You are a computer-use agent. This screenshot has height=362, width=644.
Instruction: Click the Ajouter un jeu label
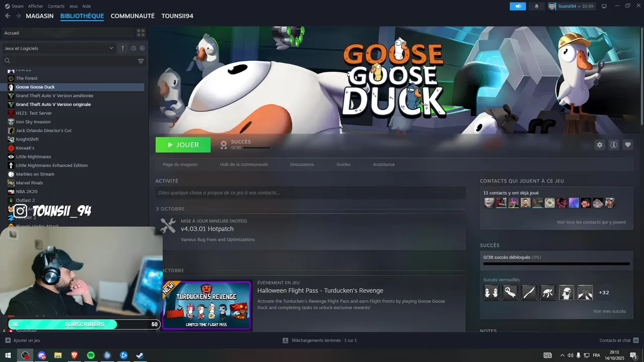27,340
